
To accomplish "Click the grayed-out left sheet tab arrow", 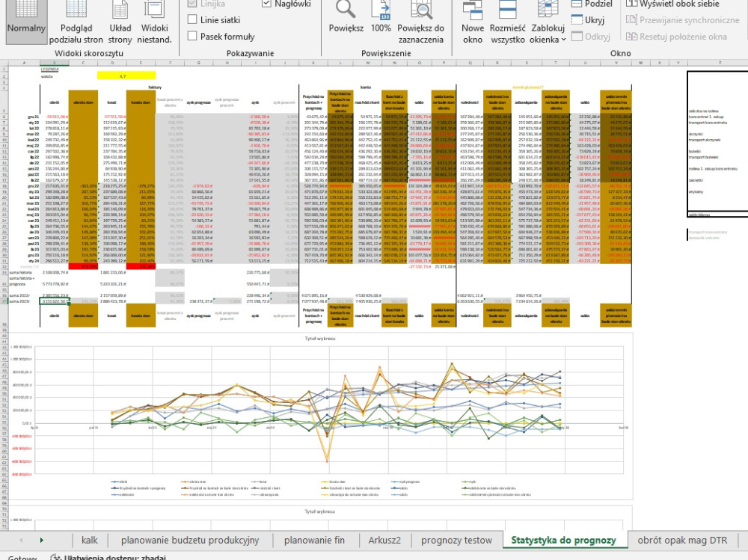I will (x=21, y=540).
